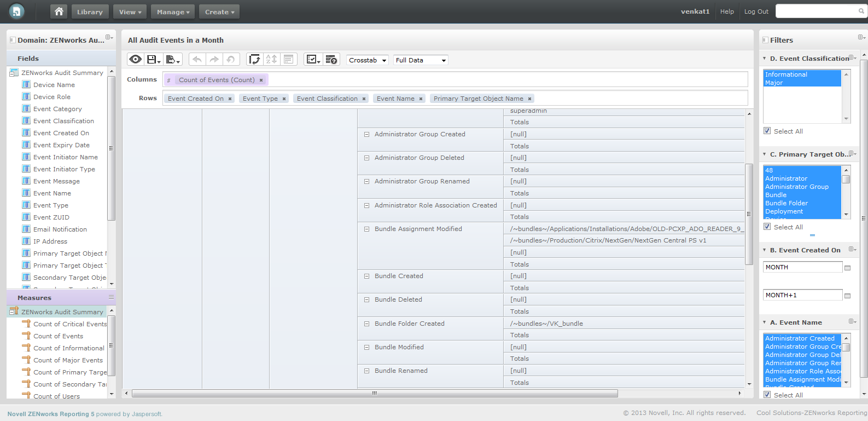This screenshot has width=868, height=421.
Task: Click the MONTH+1 end date input
Action: coord(802,295)
